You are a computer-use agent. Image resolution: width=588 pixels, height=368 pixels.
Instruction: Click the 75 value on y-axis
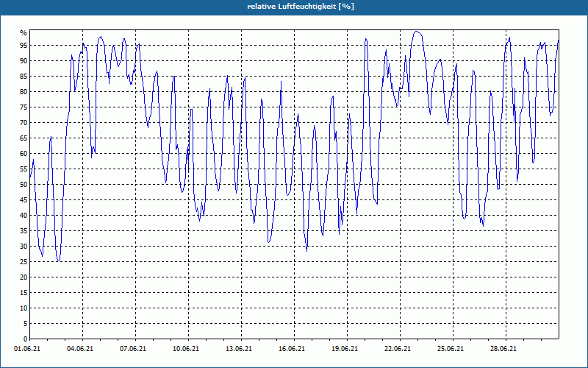tap(24, 107)
